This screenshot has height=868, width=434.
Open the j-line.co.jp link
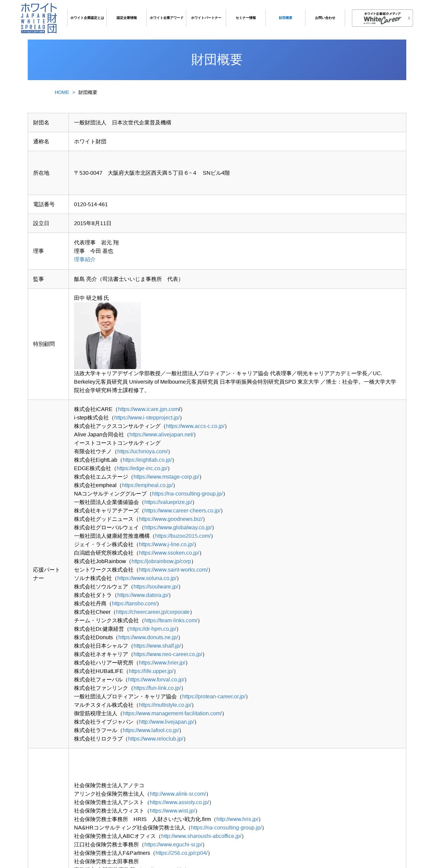pos(167,545)
